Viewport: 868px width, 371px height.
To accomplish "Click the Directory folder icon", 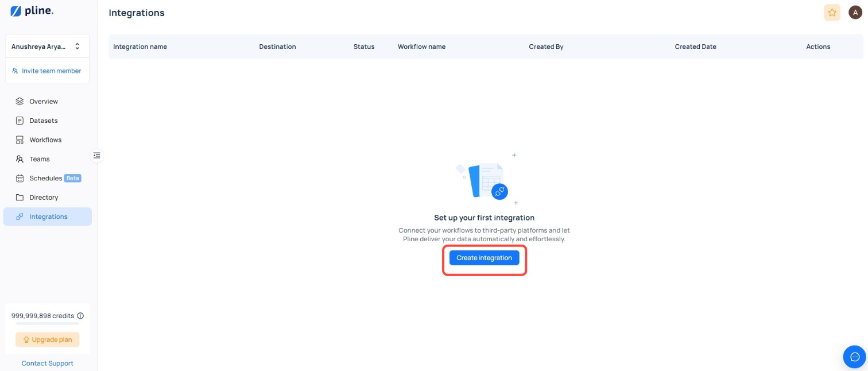I will pyautogui.click(x=20, y=198).
